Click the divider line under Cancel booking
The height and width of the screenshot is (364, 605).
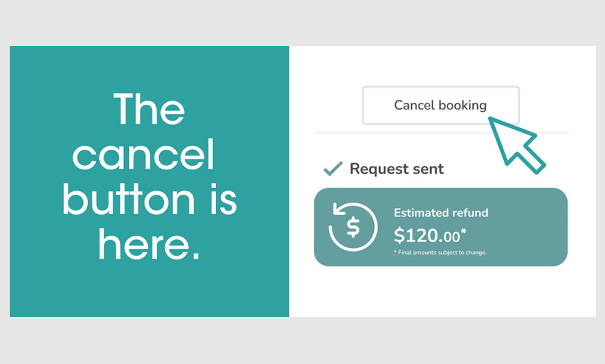(x=440, y=132)
